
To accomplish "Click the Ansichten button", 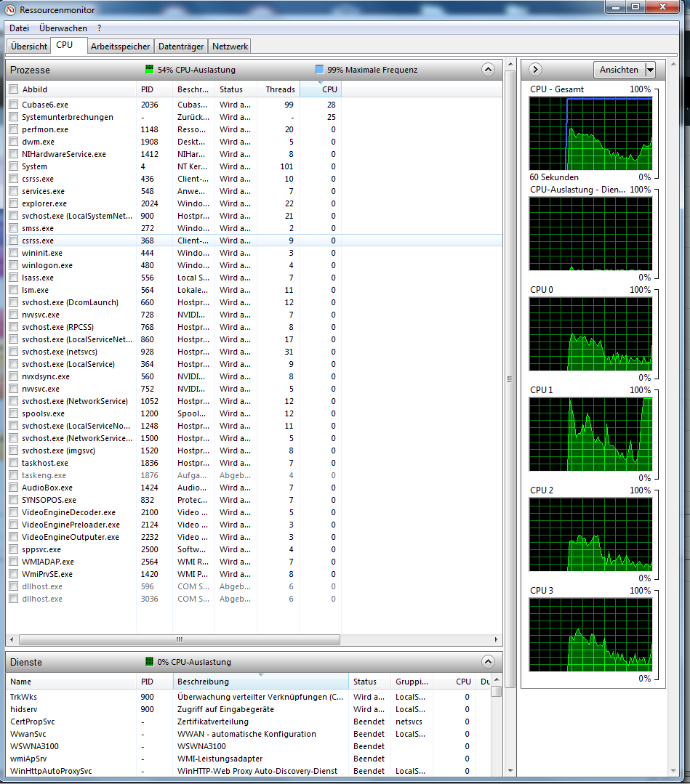I will click(x=619, y=70).
